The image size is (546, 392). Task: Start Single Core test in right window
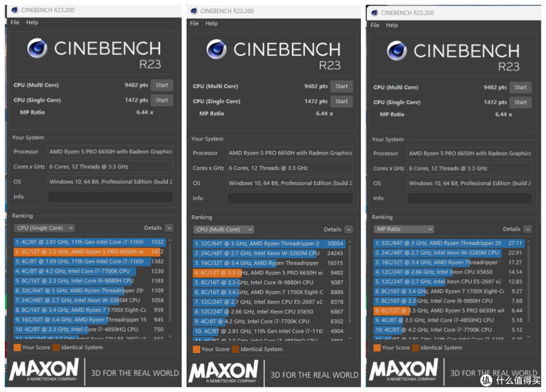click(x=521, y=102)
